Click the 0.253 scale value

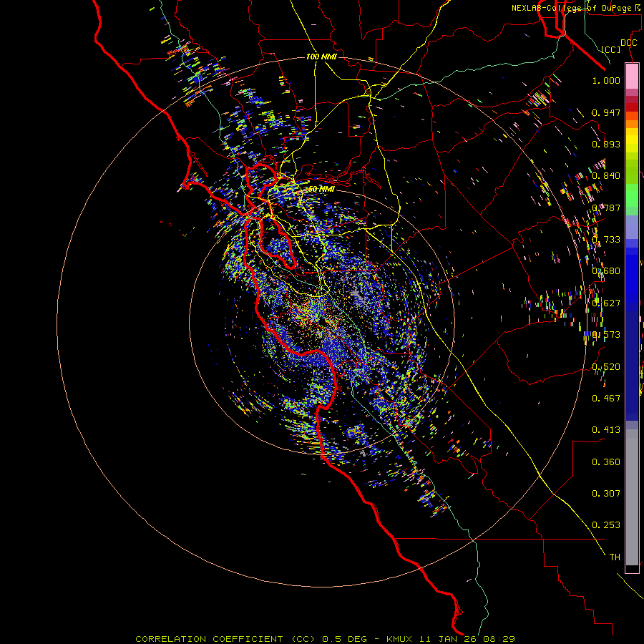pos(606,525)
